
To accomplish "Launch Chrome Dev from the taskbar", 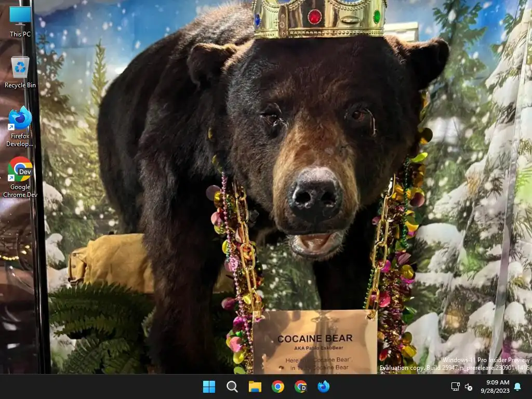I will (x=301, y=387).
